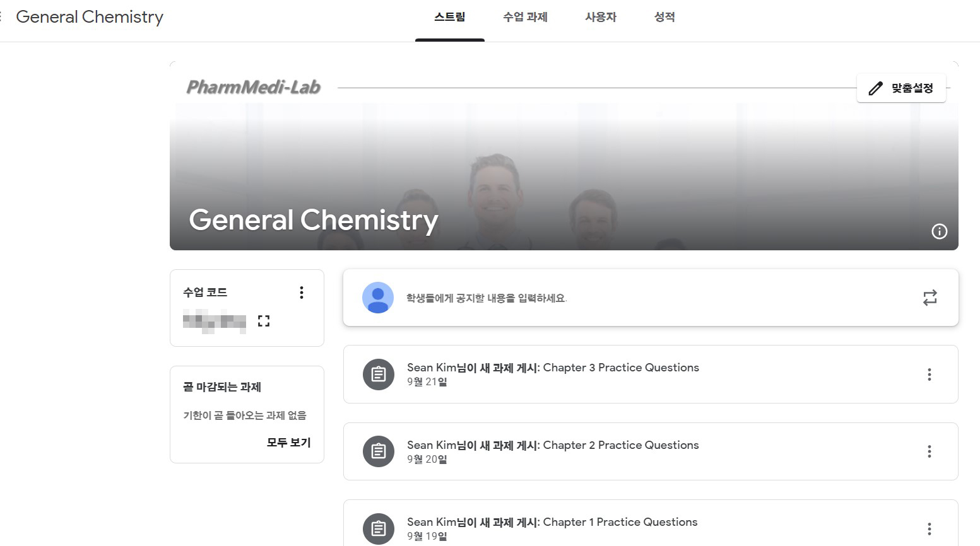Open the 수업 코드 three-dot menu
This screenshot has height=546, width=980.
tap(302, 293)
